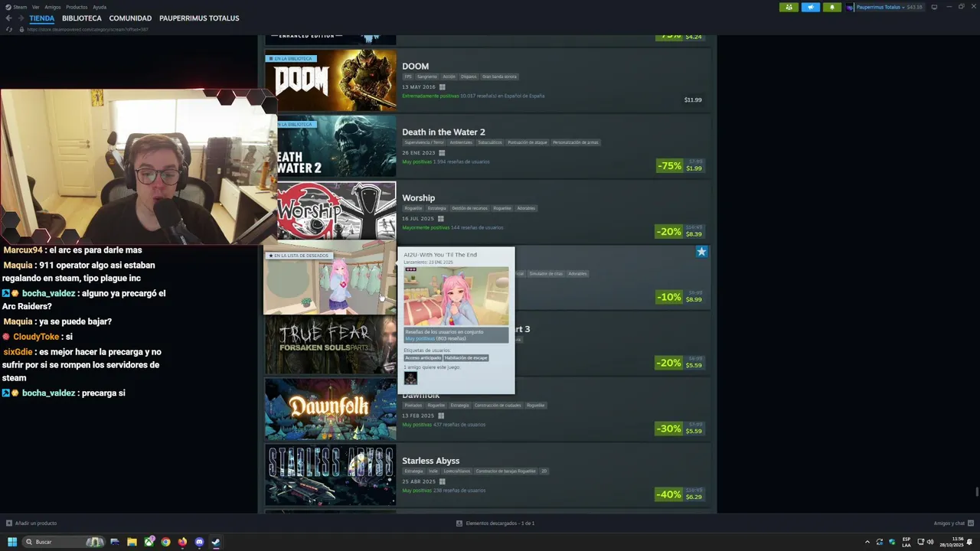980x551 pixels.
Task: Reload the store page
Action: click(9, 29)
